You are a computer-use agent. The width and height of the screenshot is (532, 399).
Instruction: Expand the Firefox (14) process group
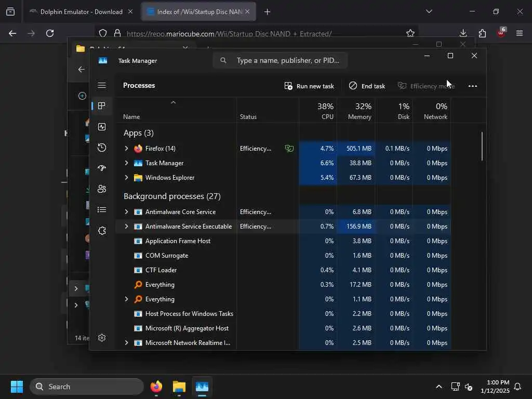click(127, 148)
